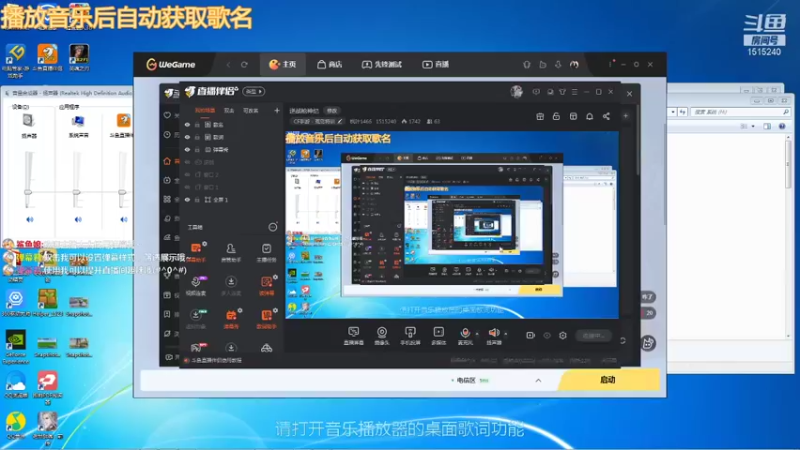Click the share icon in stream header

[x=606, y=117]
